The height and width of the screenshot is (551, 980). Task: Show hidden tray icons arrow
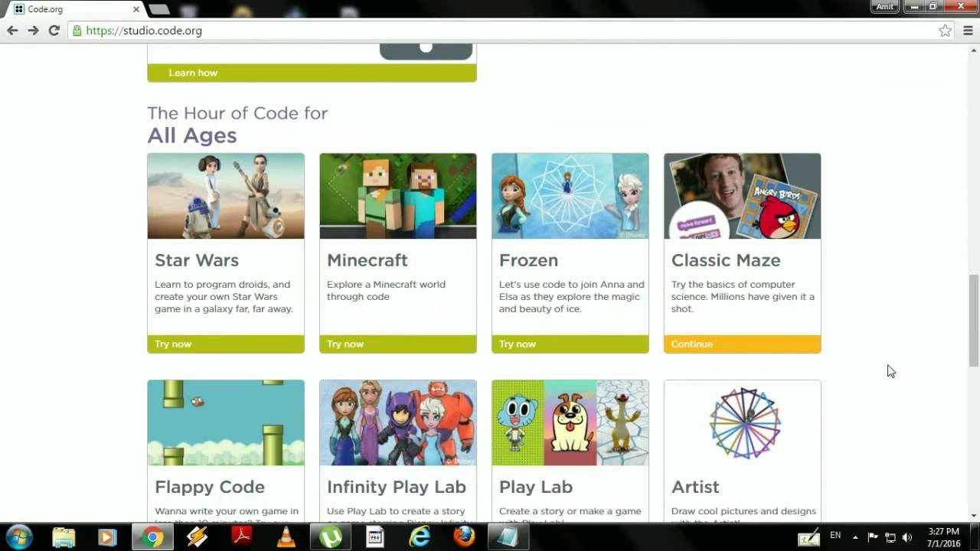coord(855,537)
